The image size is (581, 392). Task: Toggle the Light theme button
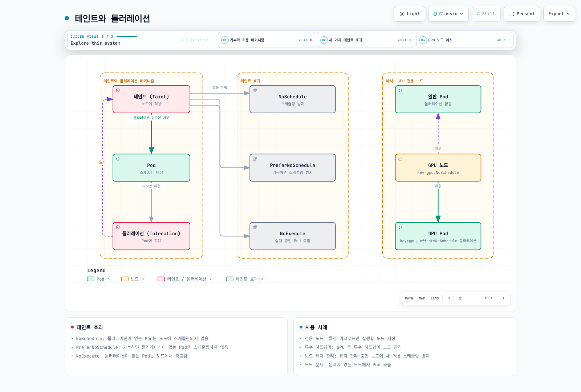pyautogui.click(x=410, y=14)
